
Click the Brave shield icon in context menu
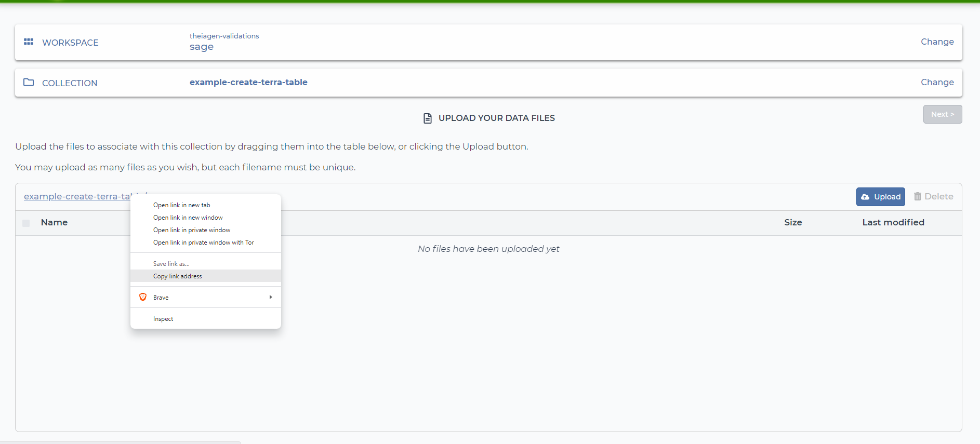pyautogui.click(x=143, y=297)
